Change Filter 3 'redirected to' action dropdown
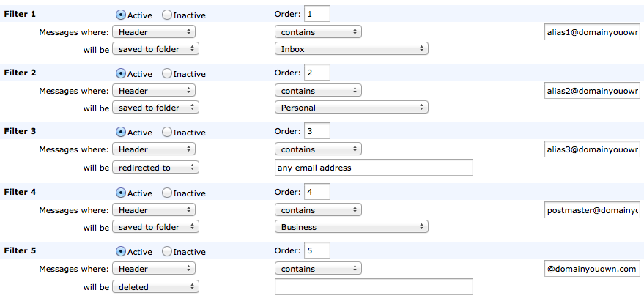 [x=155, y=168]
